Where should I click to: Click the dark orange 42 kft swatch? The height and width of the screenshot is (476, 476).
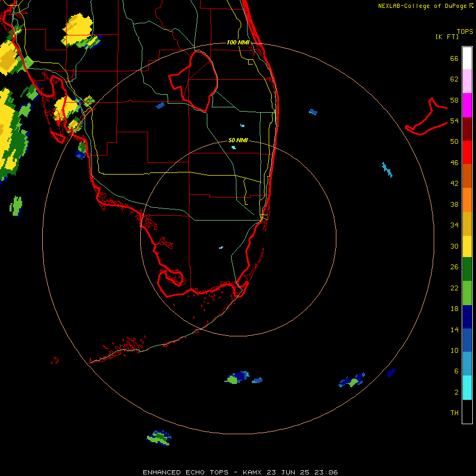pyautogui.click(x=467, y=176)
